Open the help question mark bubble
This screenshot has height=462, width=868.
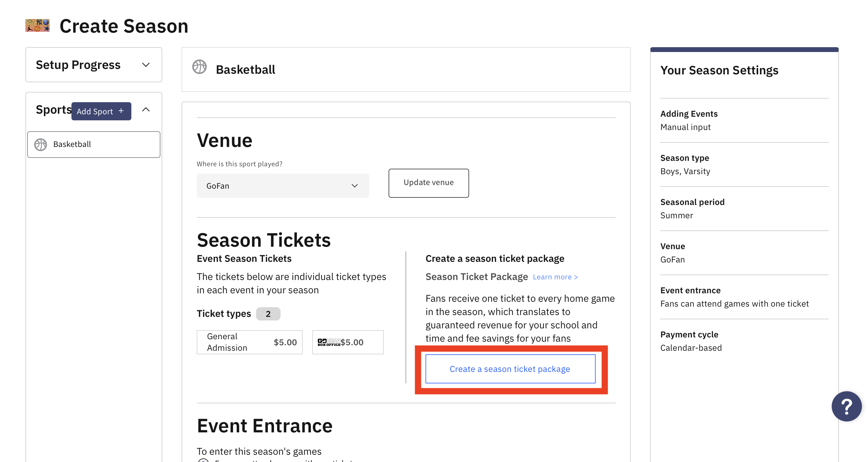(x=847, y=406)
